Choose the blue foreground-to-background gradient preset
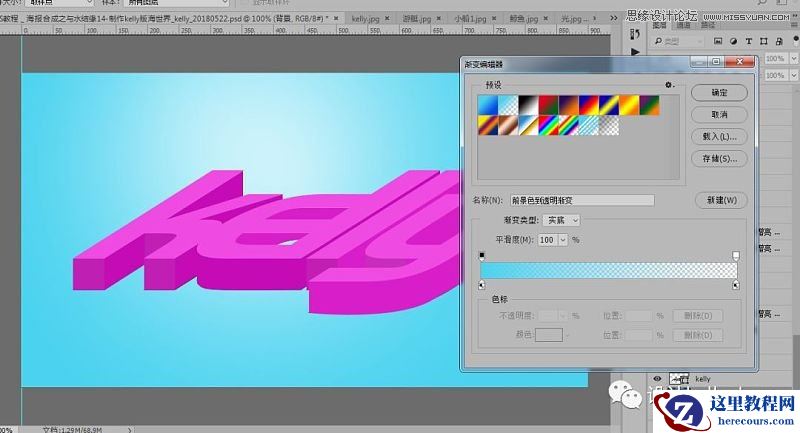This screenshot has height=433, width=800. [488, 105]
